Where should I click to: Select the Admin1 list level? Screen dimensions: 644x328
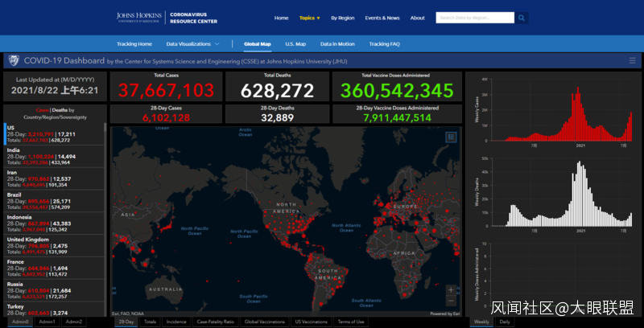click(x=47, y=322)
